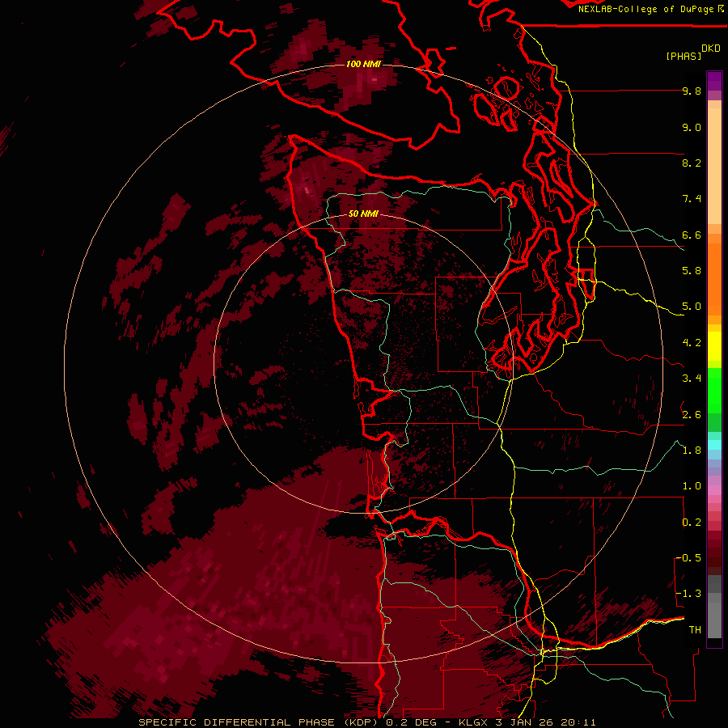Click the "KLGX" radar site identifier
This screenshot has height=728, width=728.
473,722
